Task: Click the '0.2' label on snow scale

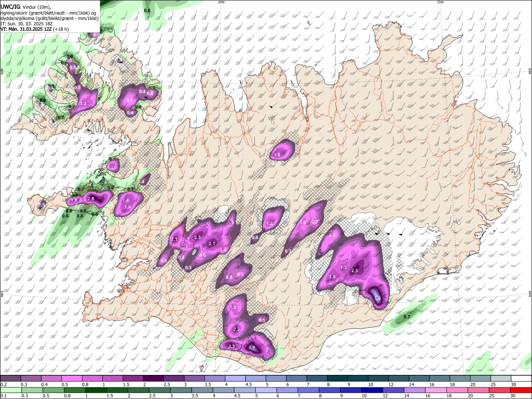Action: (x=4, y=384)
